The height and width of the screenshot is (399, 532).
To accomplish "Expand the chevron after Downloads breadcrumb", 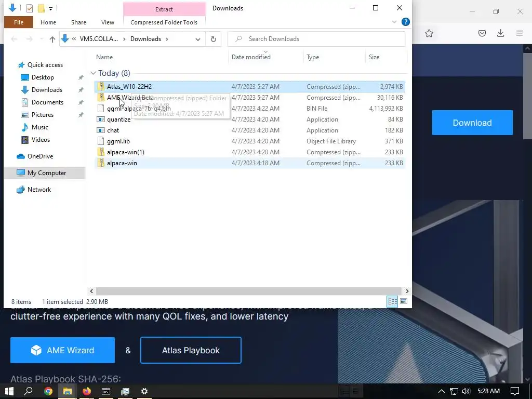I will click(x=167, y=39).
